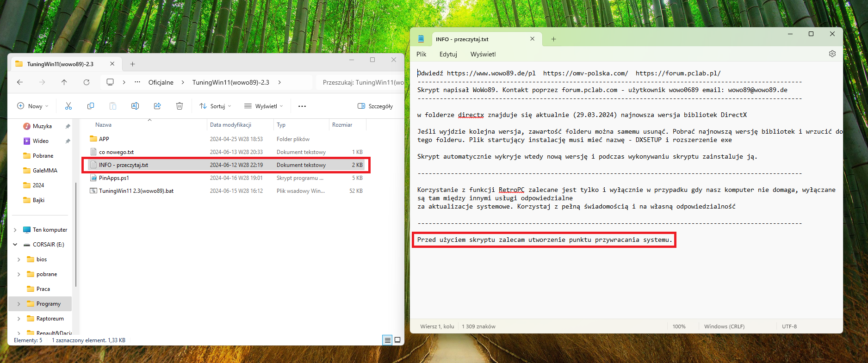Open Wideo in the navigation pane
This screenshot has width=868, height=363.
tap(41, 141)
